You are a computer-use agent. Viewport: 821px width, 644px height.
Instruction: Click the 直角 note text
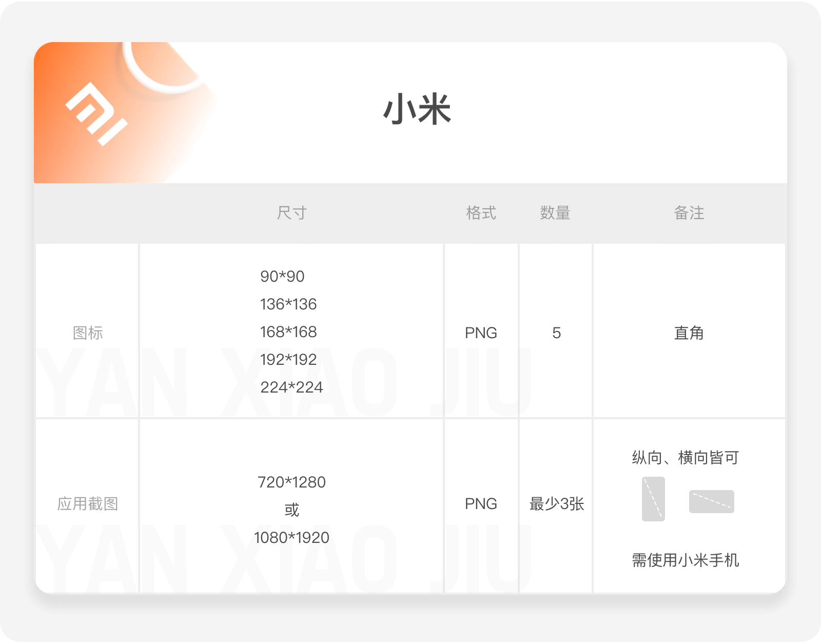tap(689, 333)
